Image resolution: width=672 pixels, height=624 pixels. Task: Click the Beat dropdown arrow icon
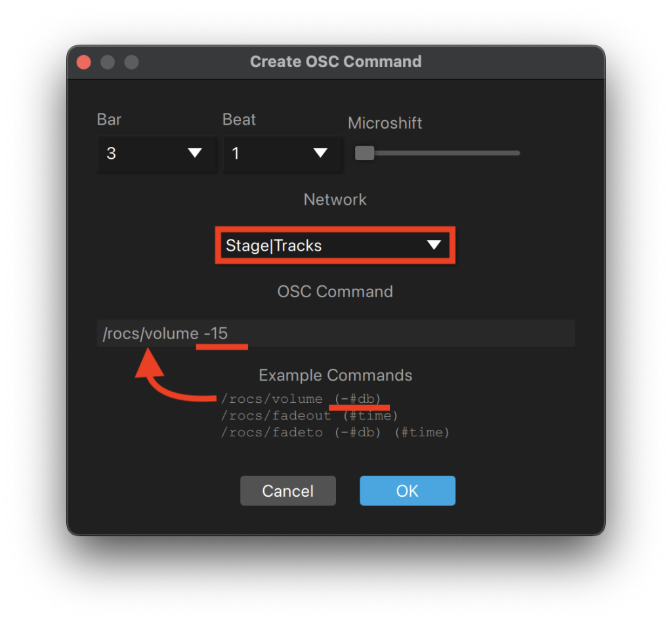tap(320, 153)
